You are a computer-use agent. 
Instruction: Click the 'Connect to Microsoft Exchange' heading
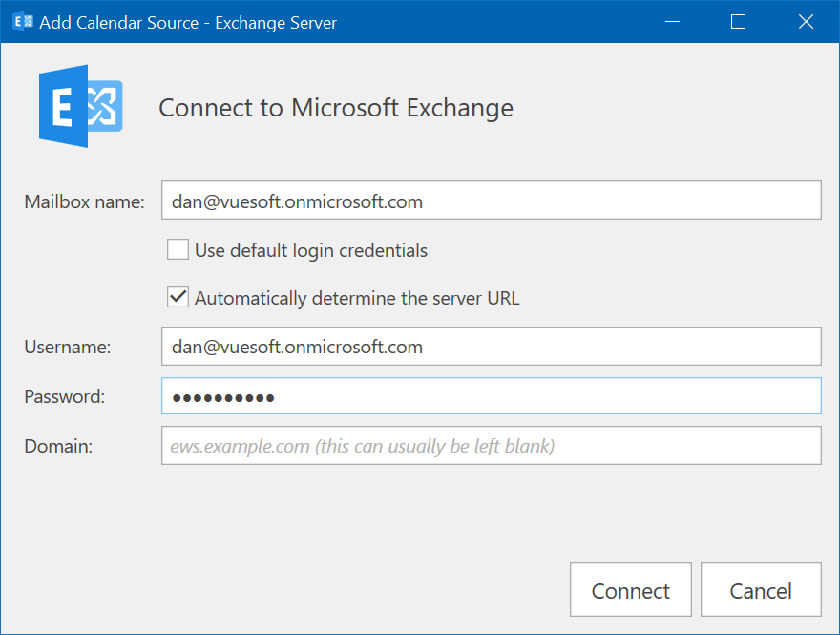point(336,108)
